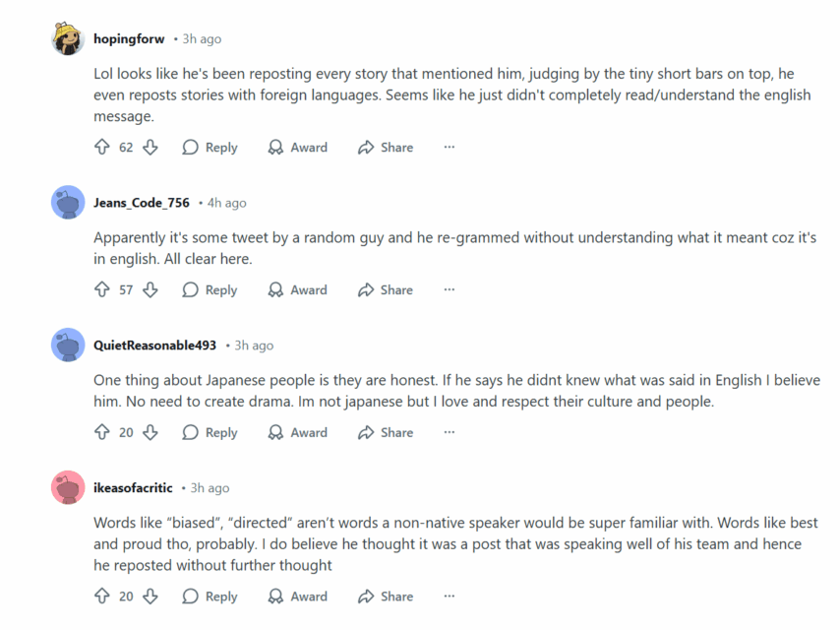
Task: Downvote the Jeans_Code_756 comment
Action: click(x=150, y=290)
